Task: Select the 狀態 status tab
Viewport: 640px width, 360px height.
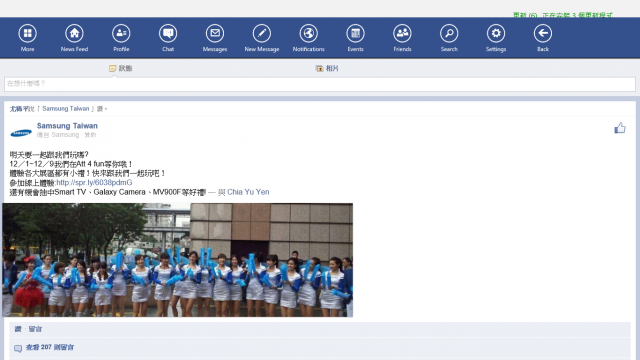Action: 121,68
